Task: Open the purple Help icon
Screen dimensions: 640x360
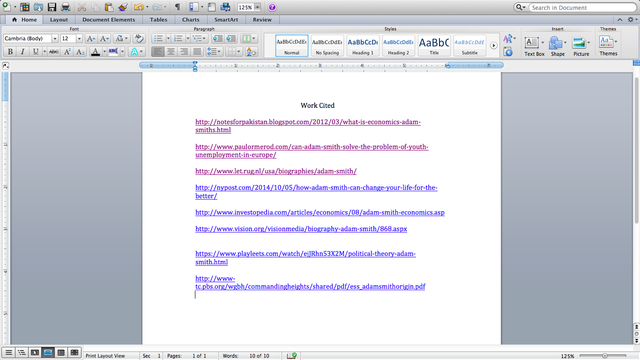Action: [x=272, y=7]
